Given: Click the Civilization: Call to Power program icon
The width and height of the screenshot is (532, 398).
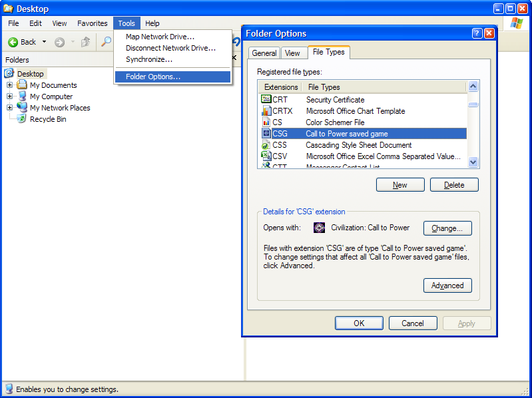Looking at the screenshot, I should (319, 228).
